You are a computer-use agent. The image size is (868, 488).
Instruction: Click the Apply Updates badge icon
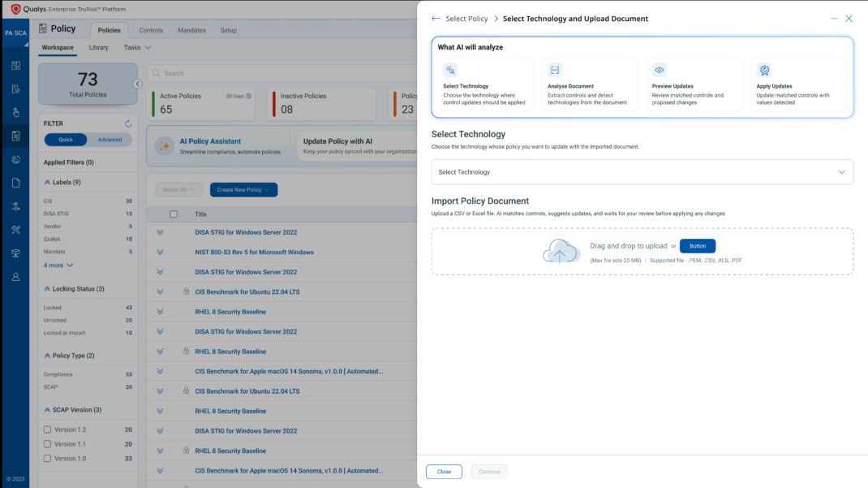[x=764, y=70]
